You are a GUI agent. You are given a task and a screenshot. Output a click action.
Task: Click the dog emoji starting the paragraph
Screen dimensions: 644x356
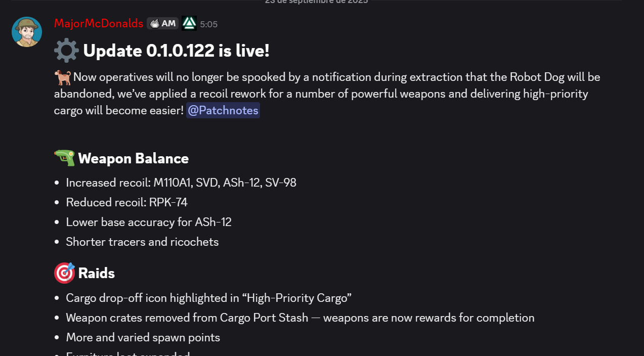tap(63, 77)
